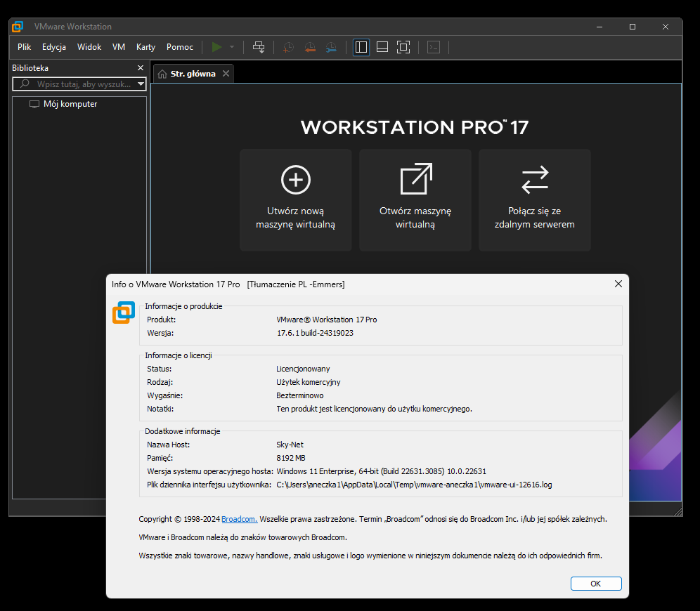Click Send Ctrl+Alt+Del toolbar icon
700x611 pixels.
point(259,47)
